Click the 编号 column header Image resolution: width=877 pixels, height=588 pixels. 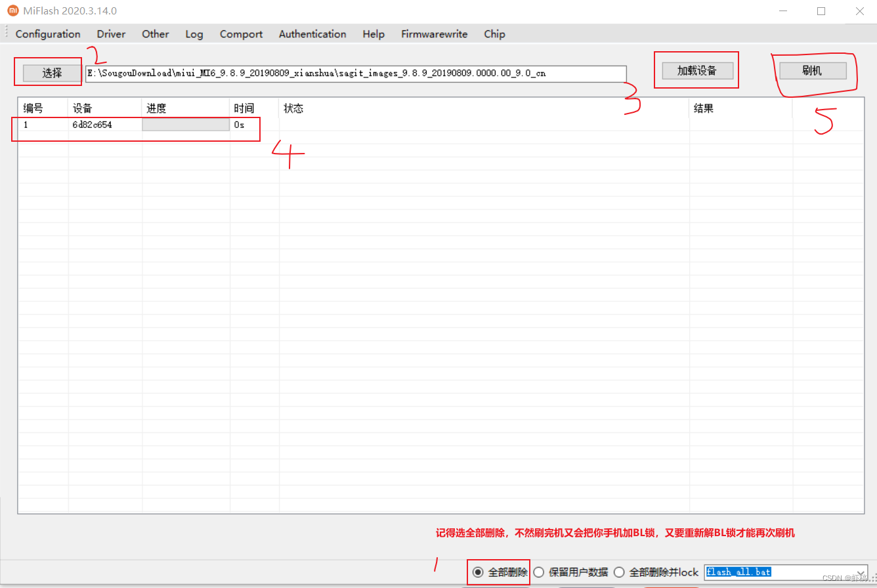click(x=43, y=108)
